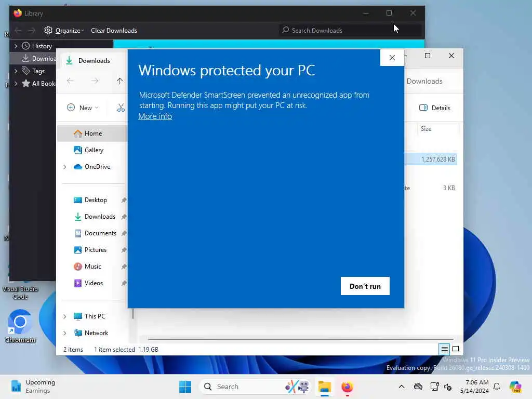Expand the OneDrive node

pos(64,167)
